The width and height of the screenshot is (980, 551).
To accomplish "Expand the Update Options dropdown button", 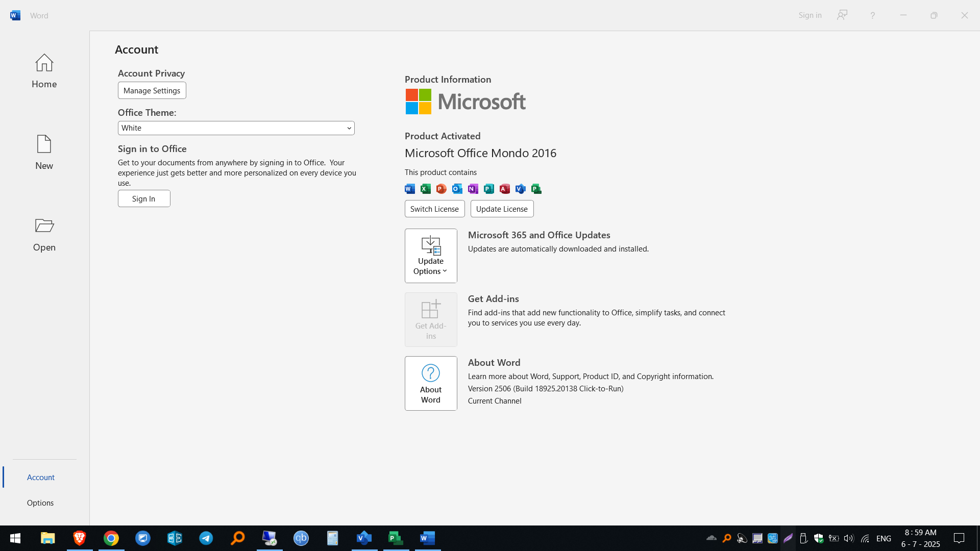I will click(x=431, y=256).
